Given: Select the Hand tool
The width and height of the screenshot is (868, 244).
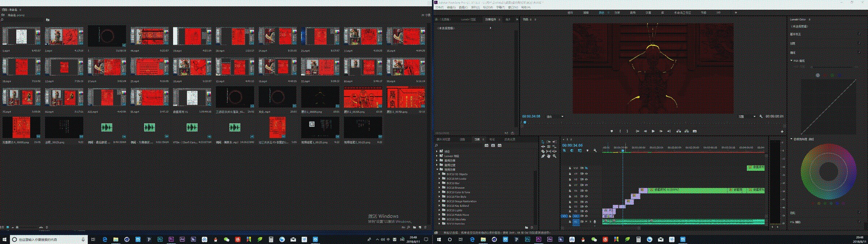Looking at the screenshot, I should pos(549,156).
